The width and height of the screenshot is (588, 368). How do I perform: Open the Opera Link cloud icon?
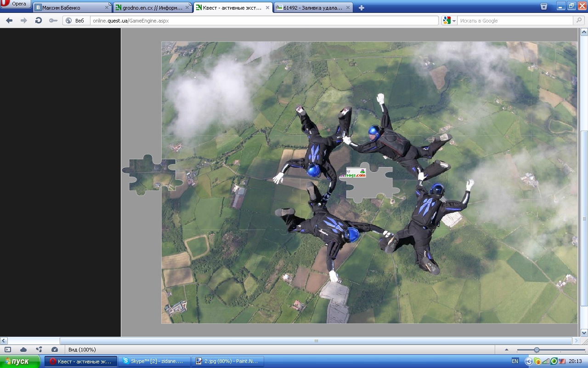[x=23, y=350]
